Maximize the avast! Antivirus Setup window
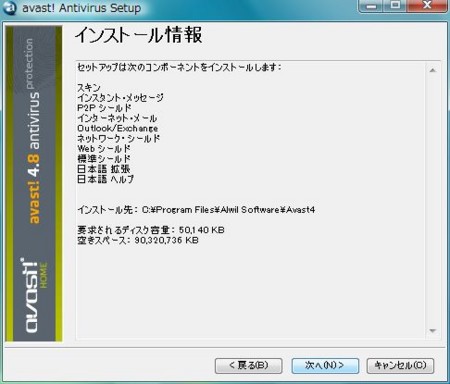This screenshot has height=384, width=450. [395, 6]
